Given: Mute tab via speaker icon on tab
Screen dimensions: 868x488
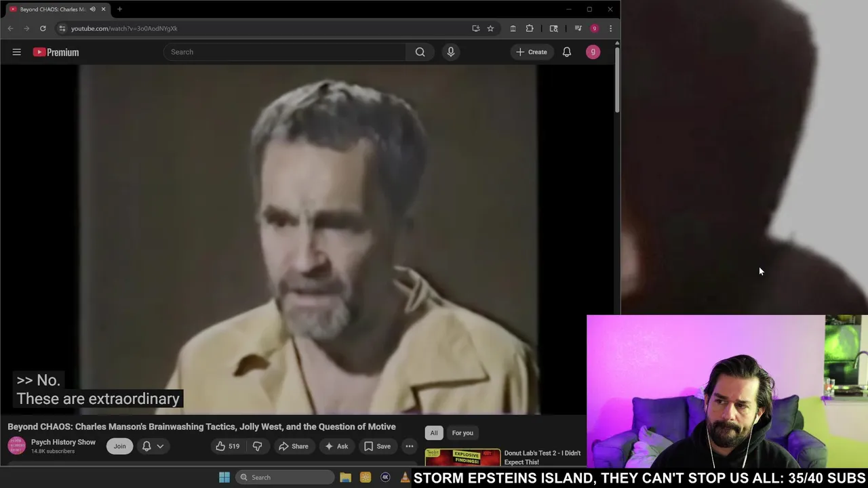Looking at the screenshot, I should pos(92,9).
